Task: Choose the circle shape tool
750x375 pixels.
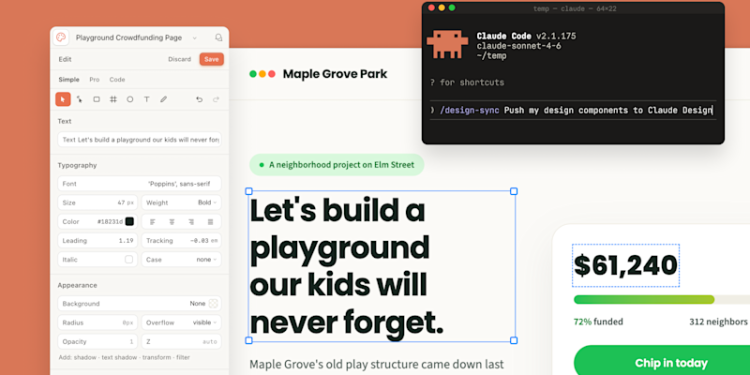Action: (x=130, y=99)
